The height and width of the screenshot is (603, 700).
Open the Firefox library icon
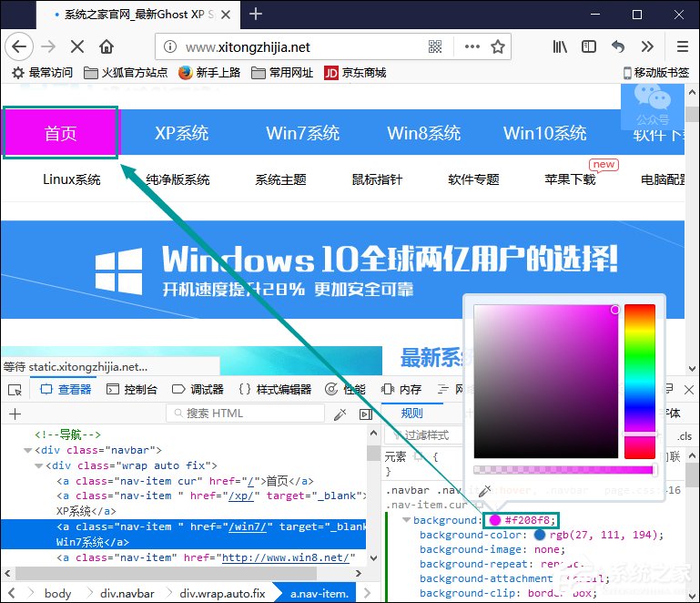(560, 46)
